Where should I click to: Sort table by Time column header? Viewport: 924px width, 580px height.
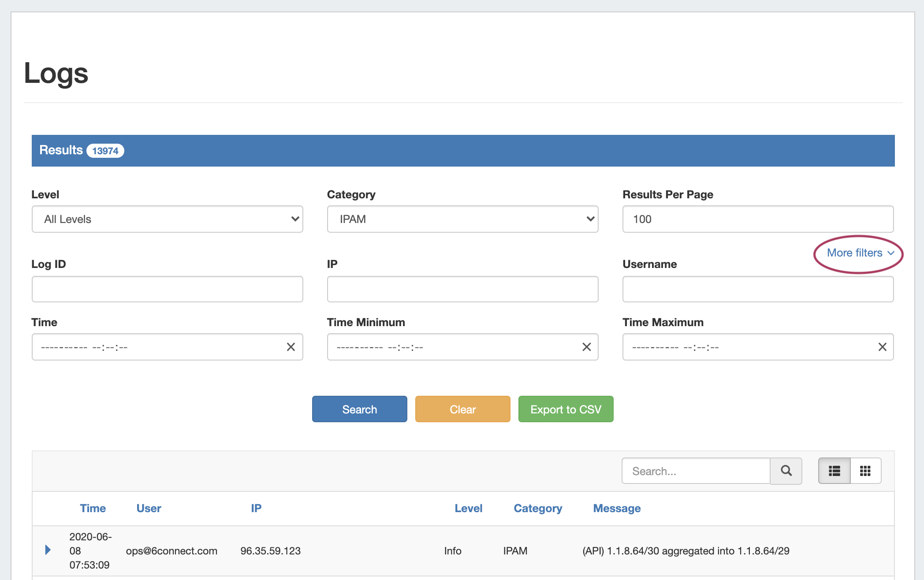pos(93,508)
